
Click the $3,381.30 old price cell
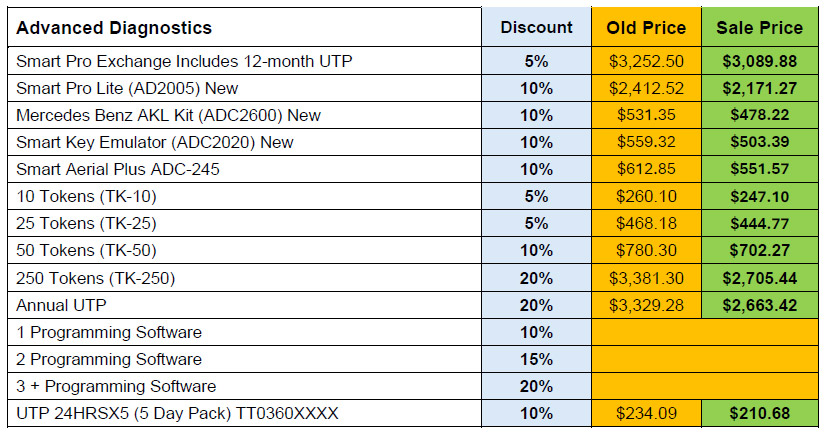coord(645,277)
